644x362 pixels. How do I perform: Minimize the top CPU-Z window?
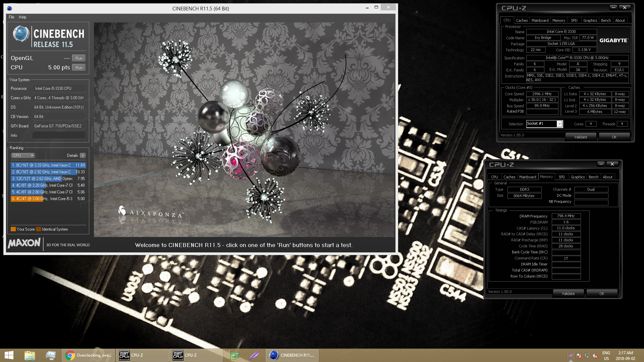tap(613, 7)
